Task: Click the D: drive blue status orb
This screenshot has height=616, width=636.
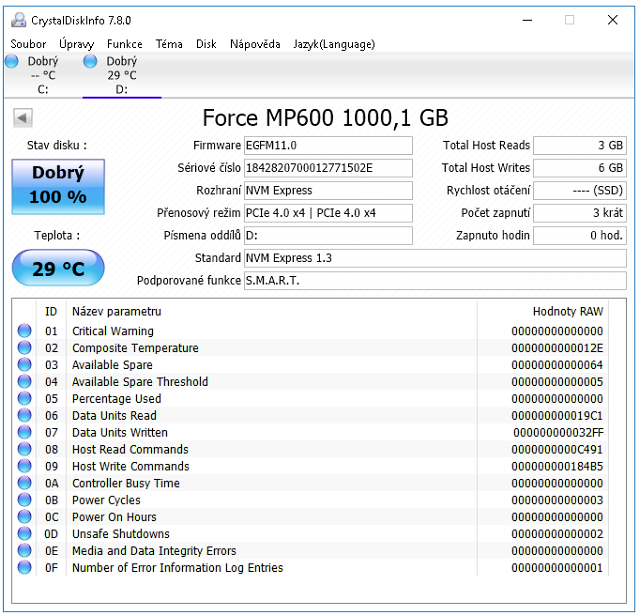Action: point(90,61)
